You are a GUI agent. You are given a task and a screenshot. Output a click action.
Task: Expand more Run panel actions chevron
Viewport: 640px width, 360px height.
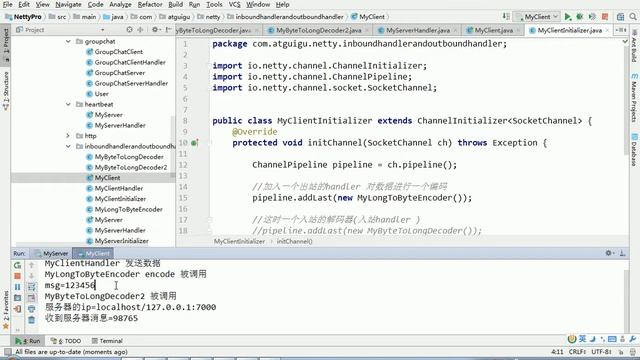point(18,330)
